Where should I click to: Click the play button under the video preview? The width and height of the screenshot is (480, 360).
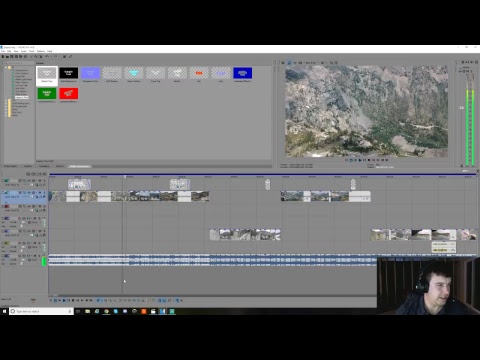(x=360, y=160)
